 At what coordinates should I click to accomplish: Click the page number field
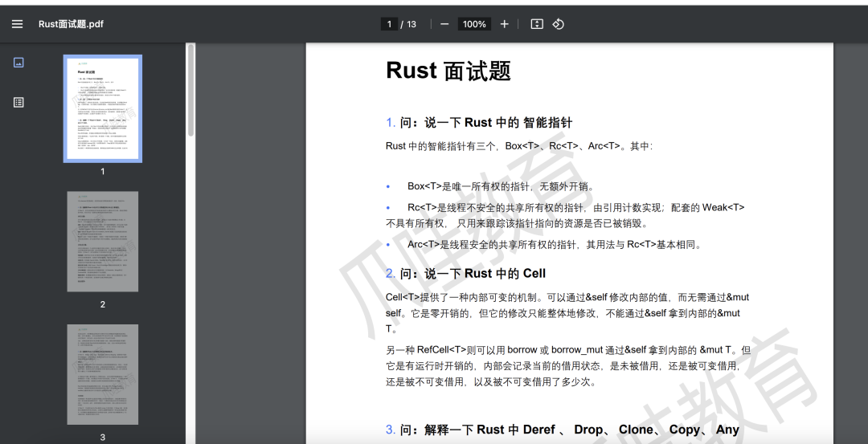coord(389,24)
